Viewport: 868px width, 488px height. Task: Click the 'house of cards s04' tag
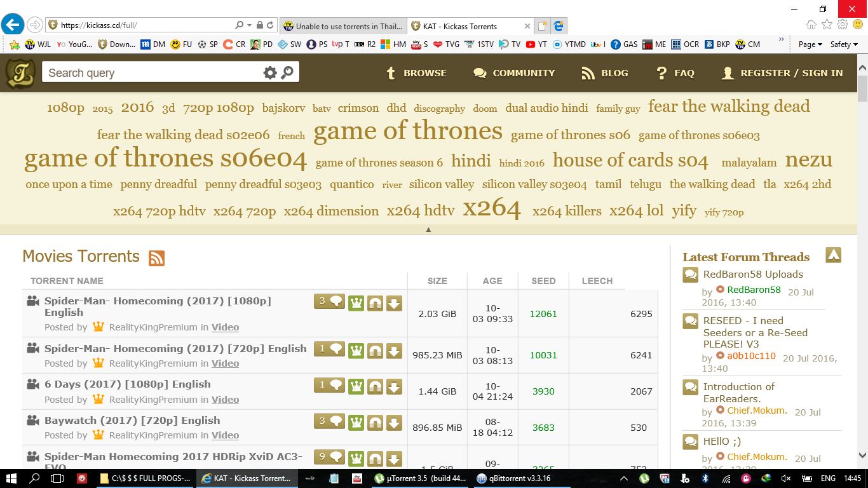click(x=630, y=160)
